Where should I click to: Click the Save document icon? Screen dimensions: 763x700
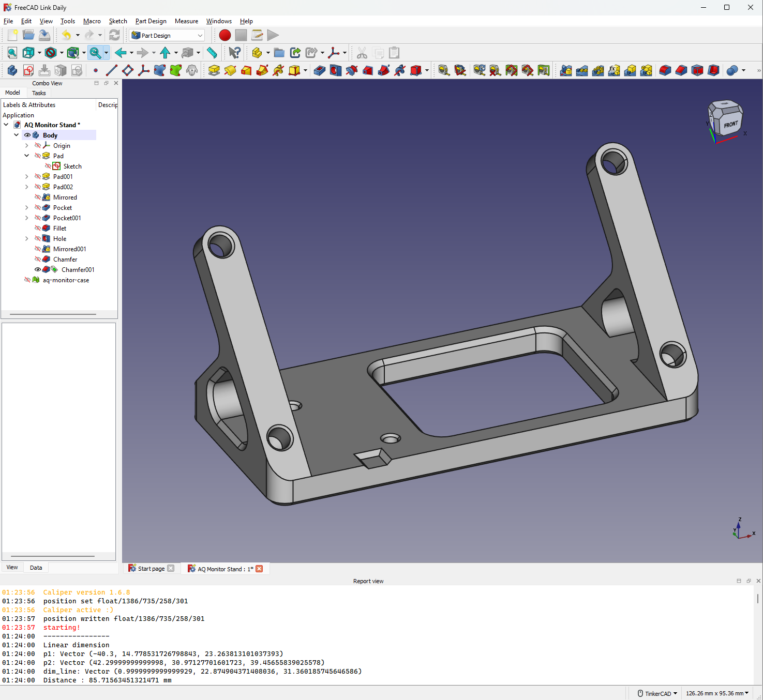pos(44,35)
